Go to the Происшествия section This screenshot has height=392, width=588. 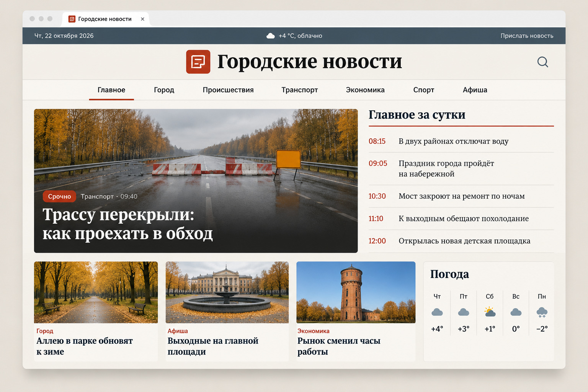coord(228,90)
